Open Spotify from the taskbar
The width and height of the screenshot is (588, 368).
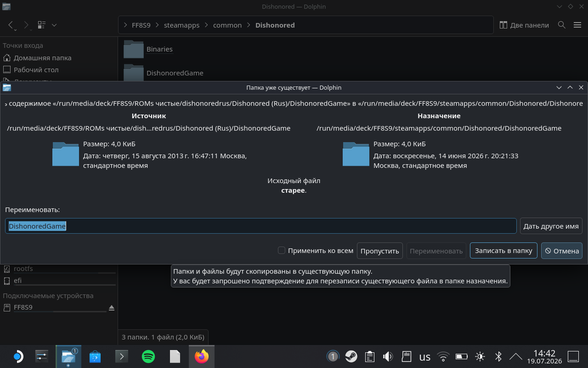point(148,356)
